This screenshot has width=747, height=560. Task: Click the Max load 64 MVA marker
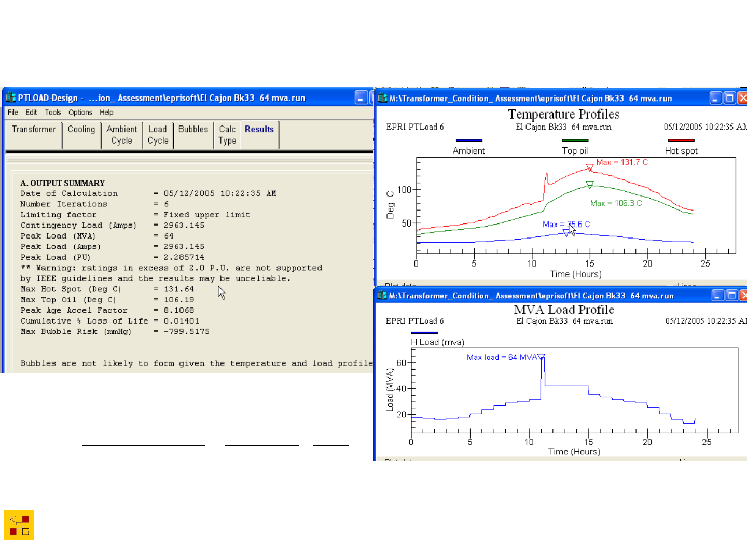click(541, 357)
